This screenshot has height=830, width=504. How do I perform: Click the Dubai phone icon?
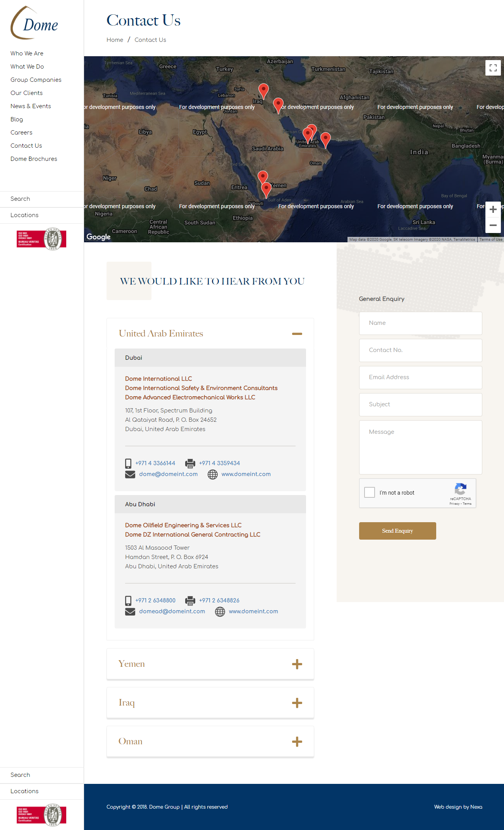(128, 463)
